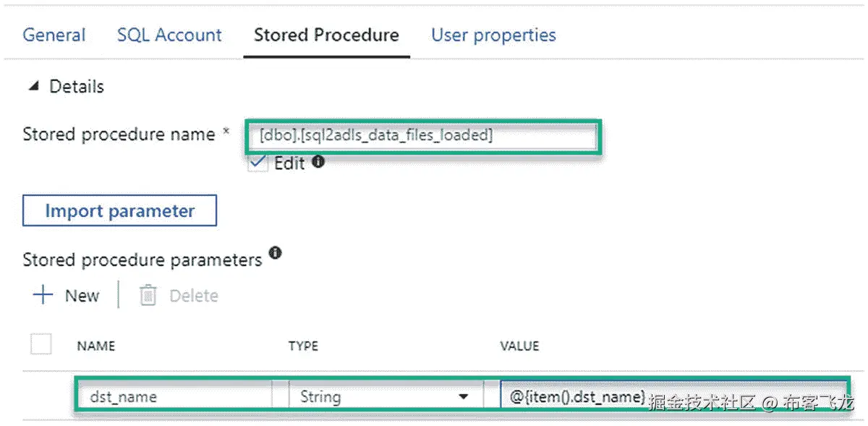868x426 pixels.
Task: Tick the select-all checkbox in header row
Action: (x=41, y=344)
